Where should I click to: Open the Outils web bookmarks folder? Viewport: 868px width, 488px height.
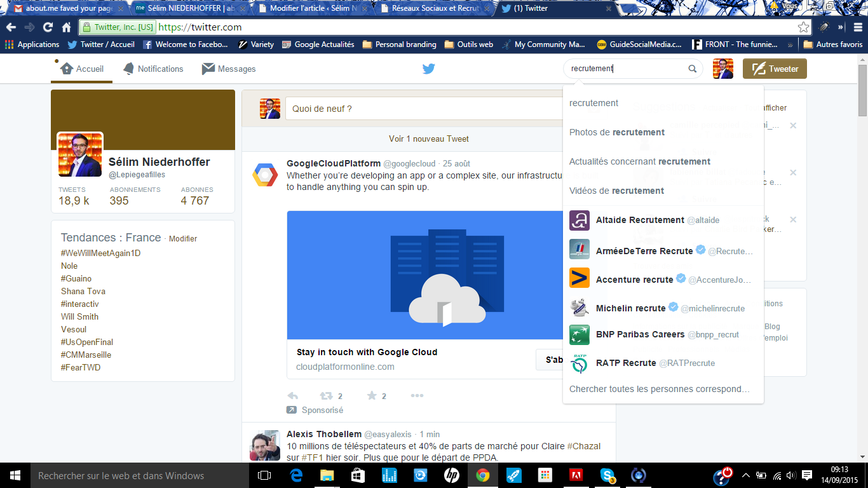[468, 44]
